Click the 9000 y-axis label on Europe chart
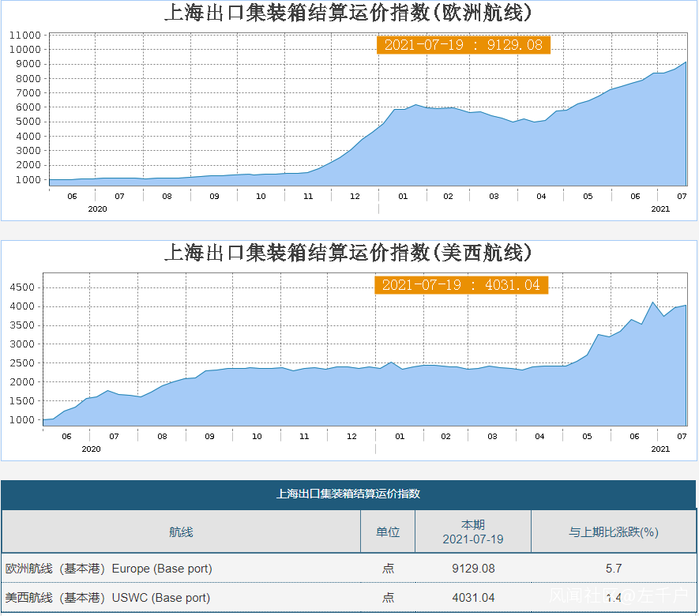This screenshot has width=699, height=616. (x=28, y=64)
